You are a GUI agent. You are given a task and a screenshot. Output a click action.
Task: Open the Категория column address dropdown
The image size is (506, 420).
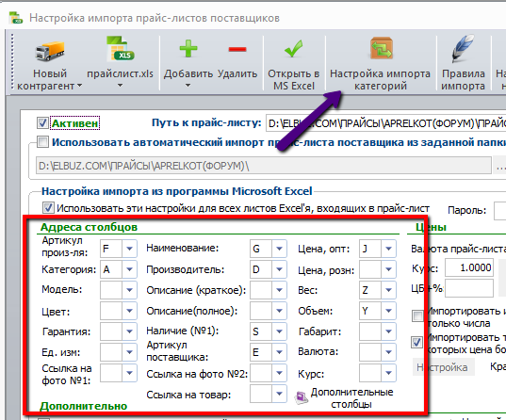coord(129,269)
